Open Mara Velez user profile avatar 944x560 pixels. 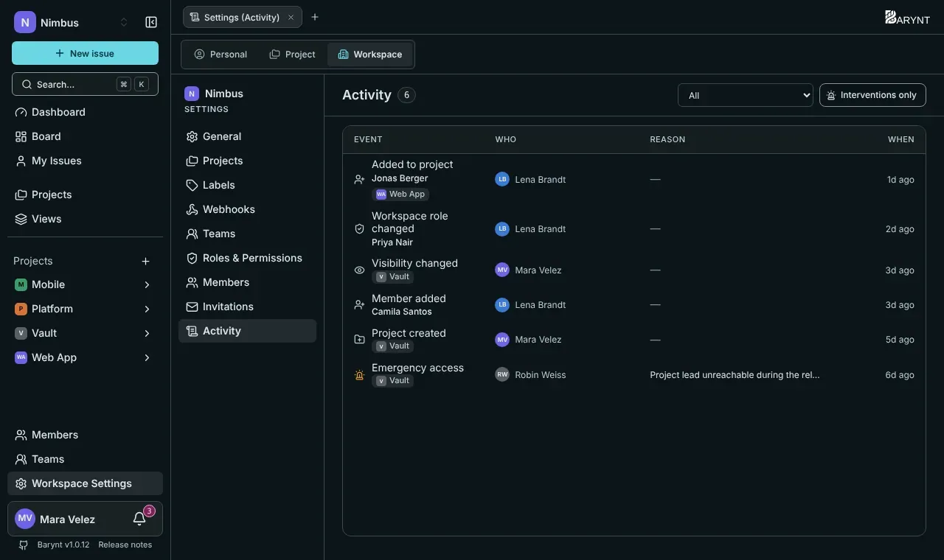(x=25, y=519)
